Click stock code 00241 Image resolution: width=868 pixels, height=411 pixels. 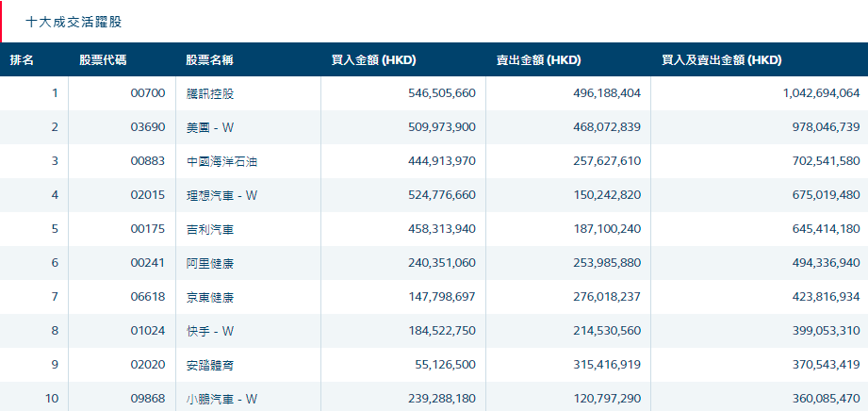point(148,263)
